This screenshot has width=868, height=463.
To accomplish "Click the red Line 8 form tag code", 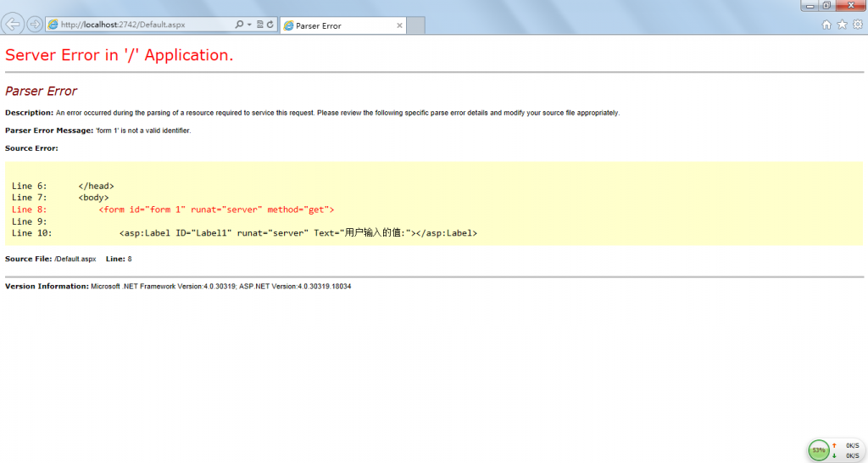I will [216, 209].
